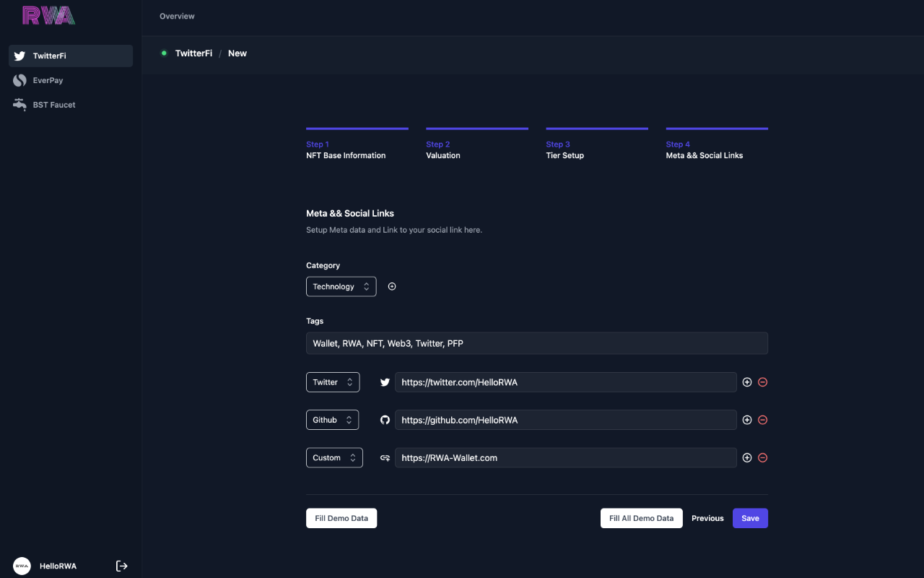Switch to Step 2 Valuation
The width and height of the screenshot is (924, 578).
click(443, 150)
